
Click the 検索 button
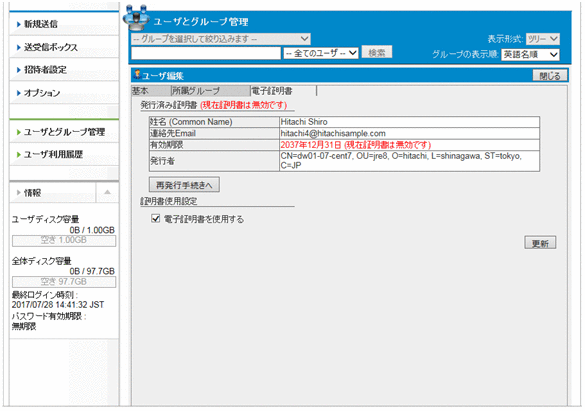coord(377,53)
